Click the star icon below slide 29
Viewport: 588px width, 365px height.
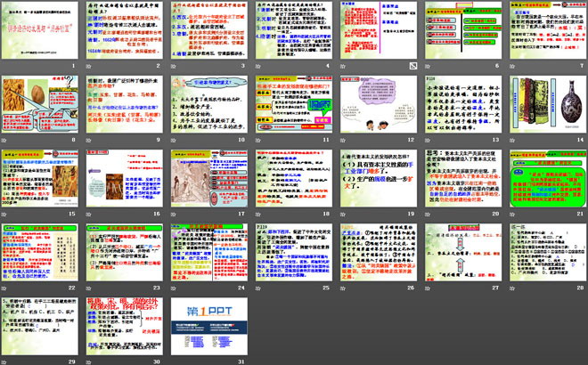5,359
